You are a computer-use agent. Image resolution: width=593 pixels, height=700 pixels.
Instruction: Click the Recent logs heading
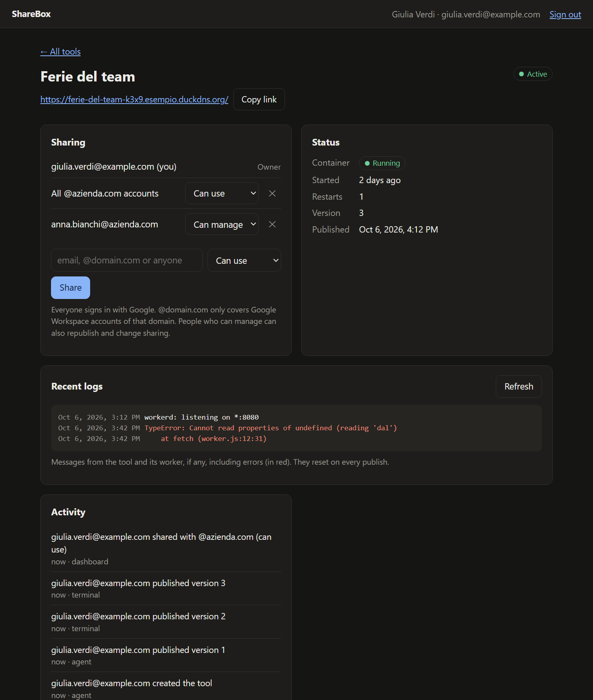[77, 386]
